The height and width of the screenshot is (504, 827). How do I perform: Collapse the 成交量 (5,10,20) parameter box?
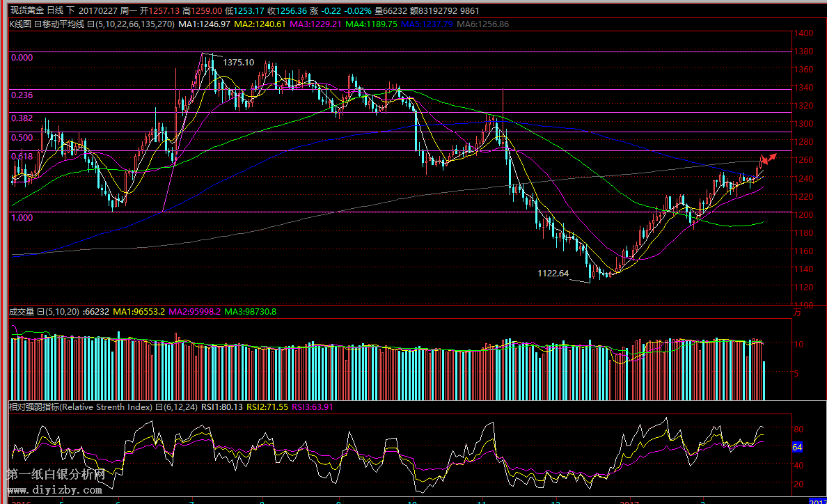[x=40, y=312]
